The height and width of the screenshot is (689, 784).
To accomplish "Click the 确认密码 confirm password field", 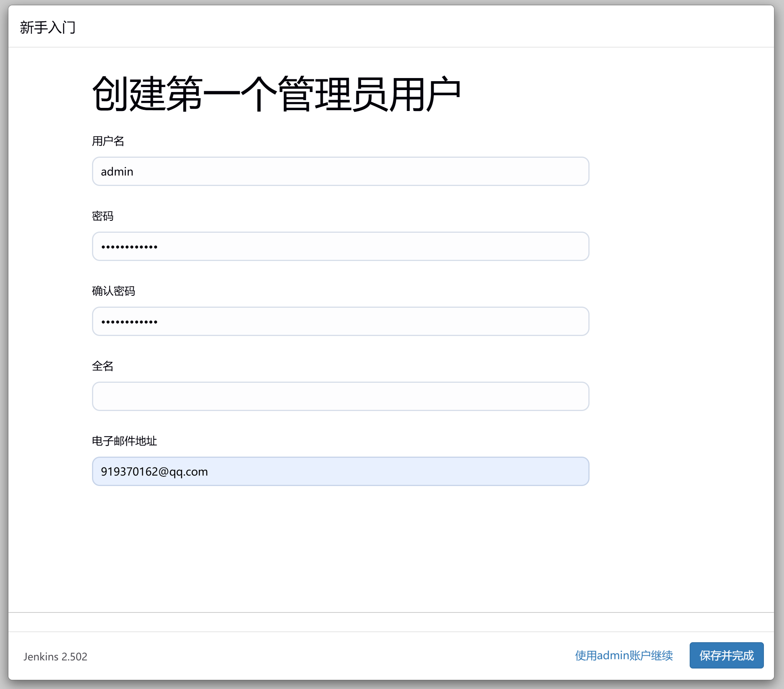I will 340,321.
